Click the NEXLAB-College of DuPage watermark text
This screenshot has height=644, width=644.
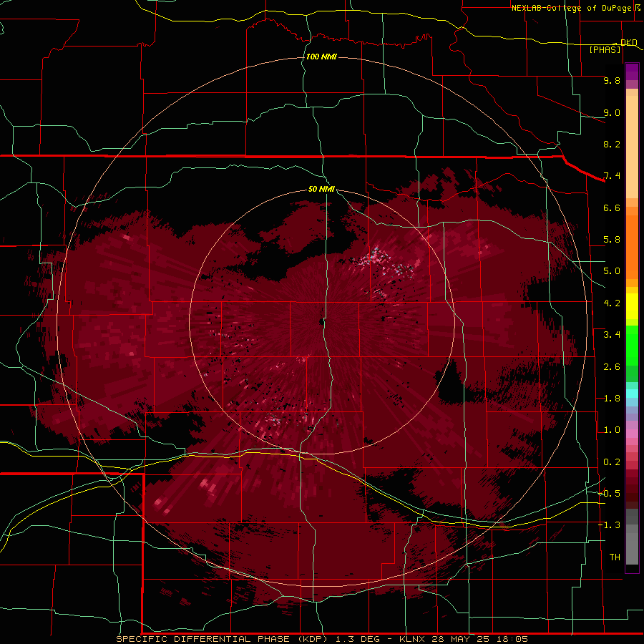click(571, 8)
